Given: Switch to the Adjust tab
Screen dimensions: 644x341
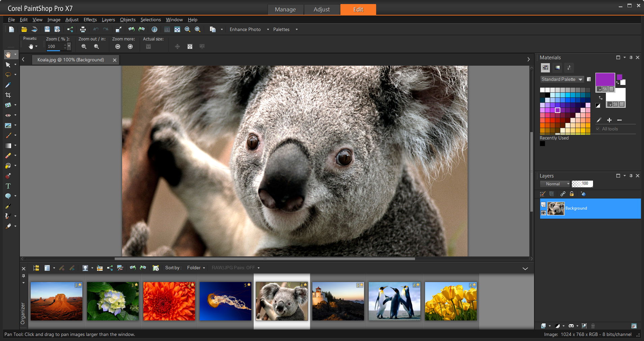Looking at the screenshot, I should tap(321, 9).
